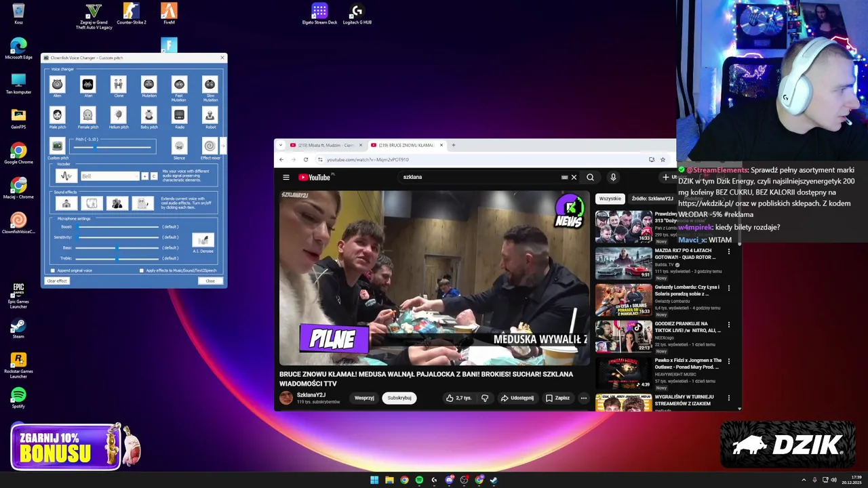Like the video (2,7 tys.)
The width and height of the screenshot is (868, 488).
(458, 398)
